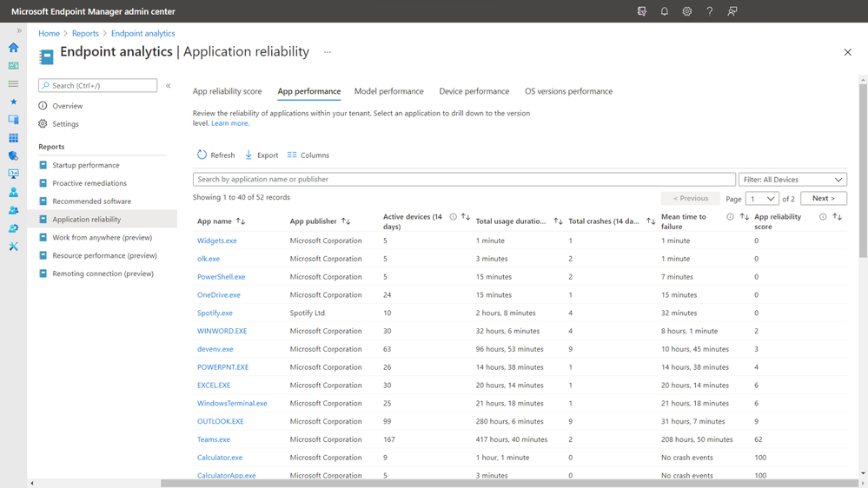Open Remoting connection (preview) report
The image size is (868, 488).
(103, 274)
